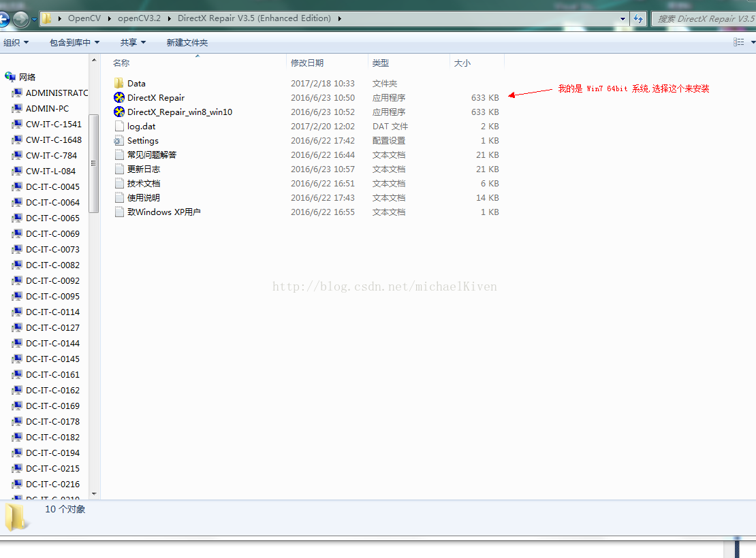Select the 常见问题解答 text document icon
The width and height of the screenshot is (756, 558).
[119, 154]
